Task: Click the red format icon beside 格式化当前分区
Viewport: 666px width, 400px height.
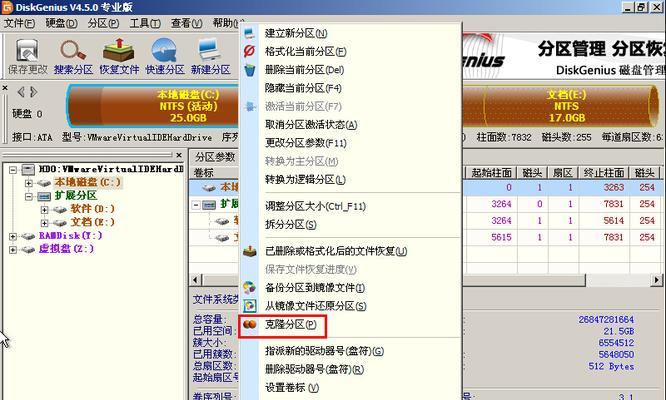Action: 249,51
